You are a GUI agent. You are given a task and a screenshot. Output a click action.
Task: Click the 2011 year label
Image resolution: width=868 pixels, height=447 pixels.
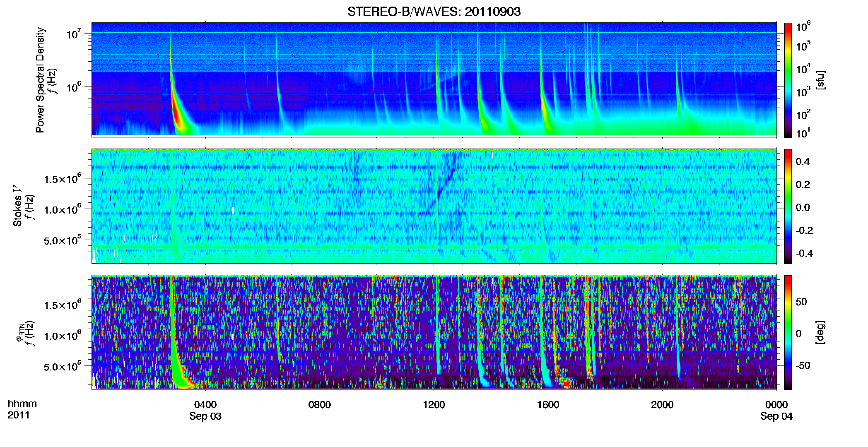coord(19,415)
